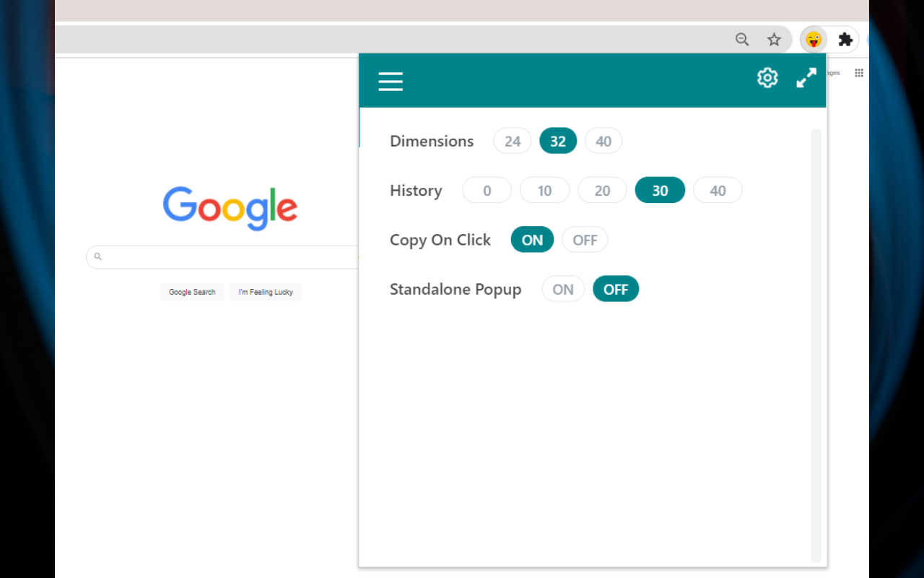Viewport: 924px width, 578px height.
Task: Set History to 40
Action: (718, 190)
